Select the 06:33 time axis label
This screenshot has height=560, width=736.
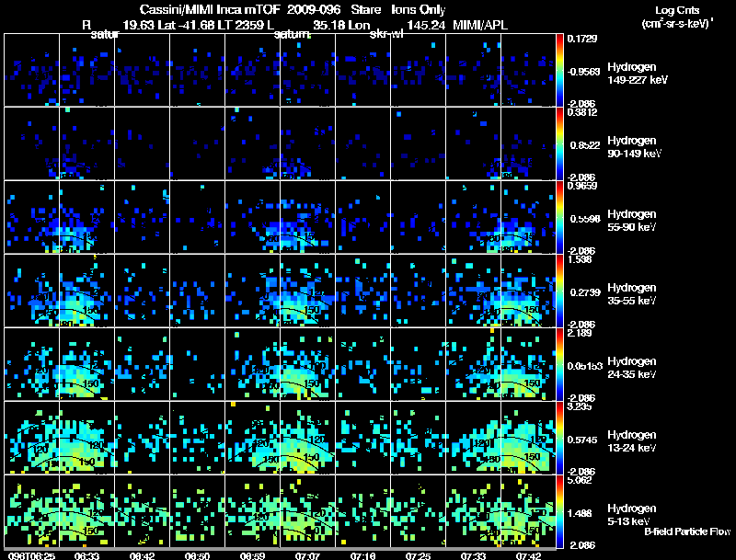86,555
